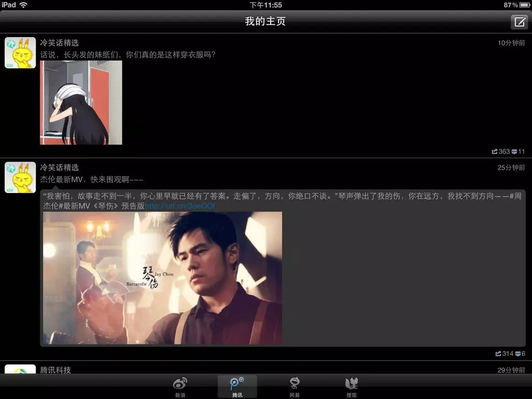Open the url.cn/3oeOOf link
This screenshot has height=399, width=532.
coord(180,206)
